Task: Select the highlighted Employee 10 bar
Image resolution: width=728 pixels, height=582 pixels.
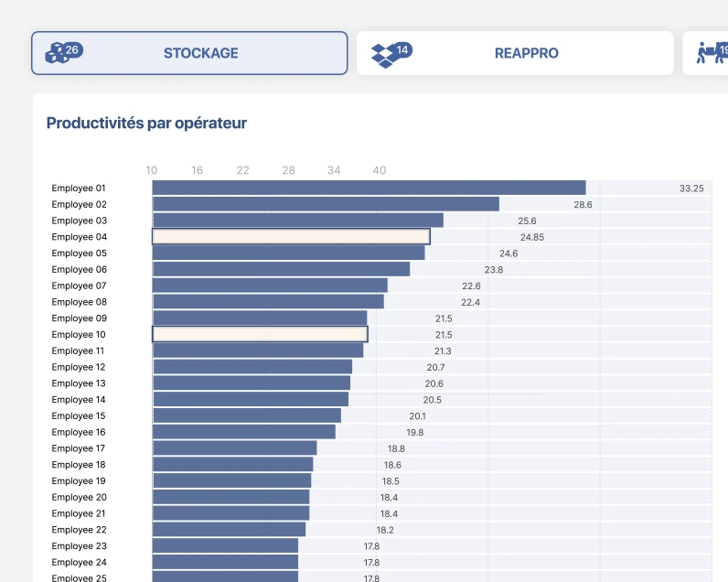Action: [260, 334]
